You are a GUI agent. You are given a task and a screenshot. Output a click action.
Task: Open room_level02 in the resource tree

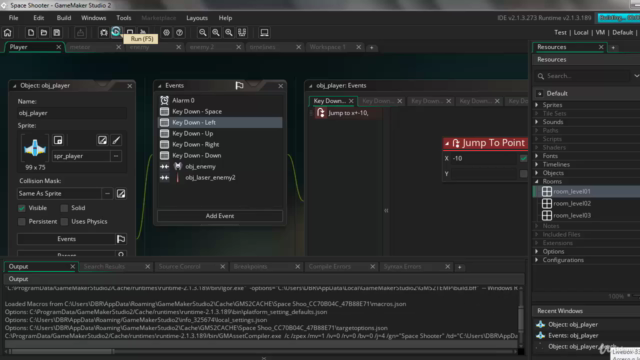coord(572,203)
